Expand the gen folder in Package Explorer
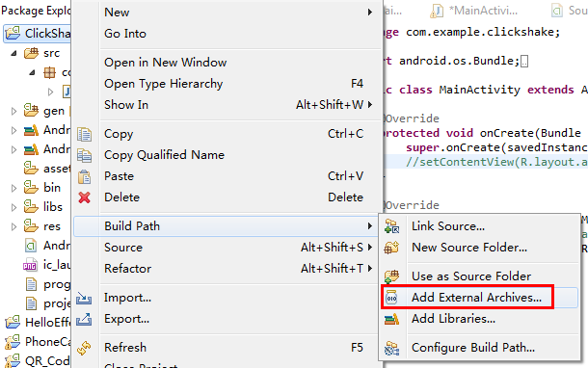 click(x=13, y=111)
